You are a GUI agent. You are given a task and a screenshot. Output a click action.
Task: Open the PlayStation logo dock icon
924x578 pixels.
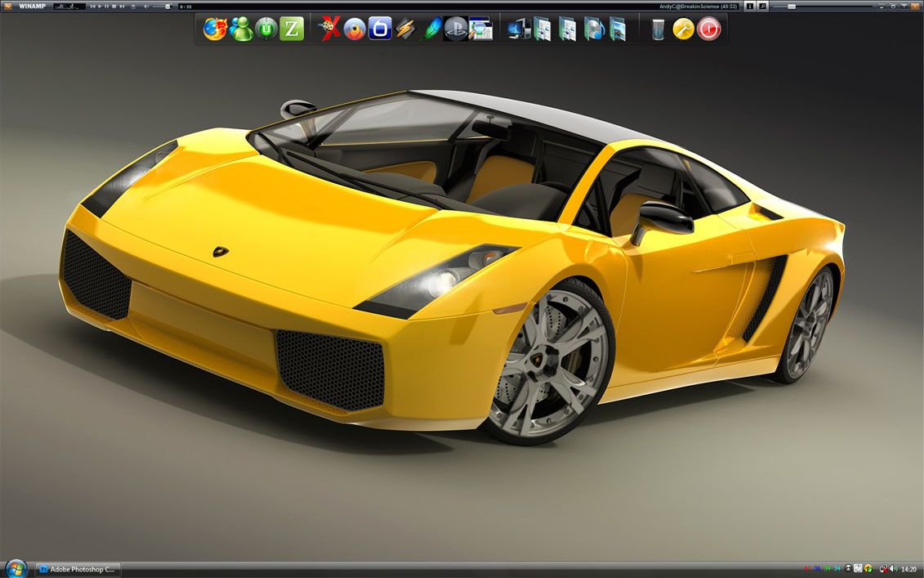tap(456, 29)
